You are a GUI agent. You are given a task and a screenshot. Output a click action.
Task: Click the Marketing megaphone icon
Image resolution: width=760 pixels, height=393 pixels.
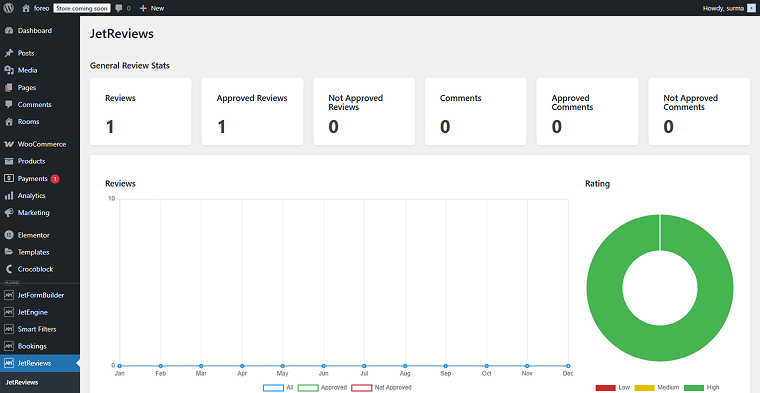(x=9, y=213)
